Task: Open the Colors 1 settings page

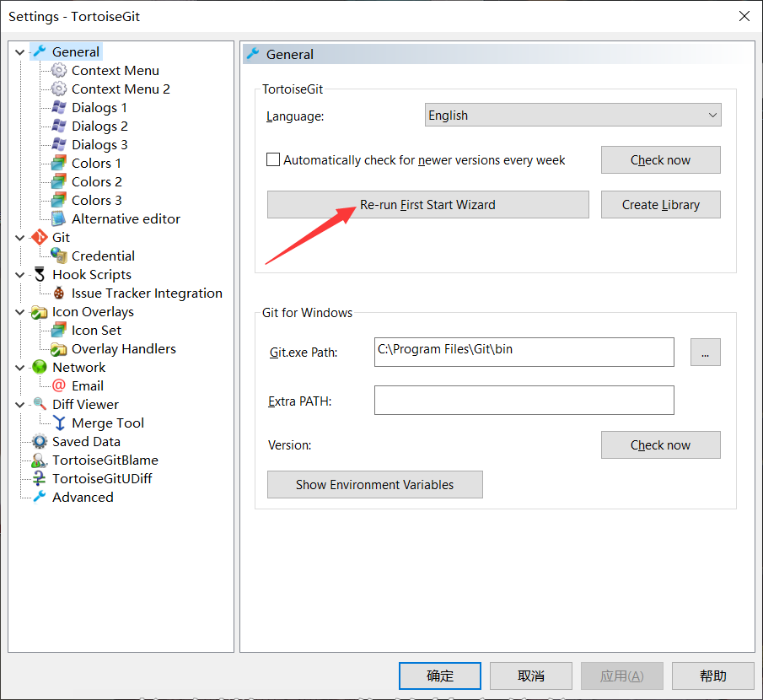Action: click(96, 164)
